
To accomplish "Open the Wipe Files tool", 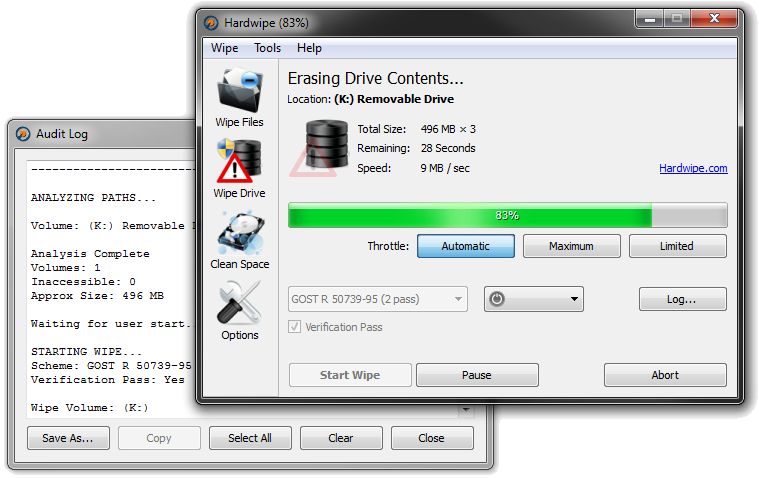I will tap(240, 97).
